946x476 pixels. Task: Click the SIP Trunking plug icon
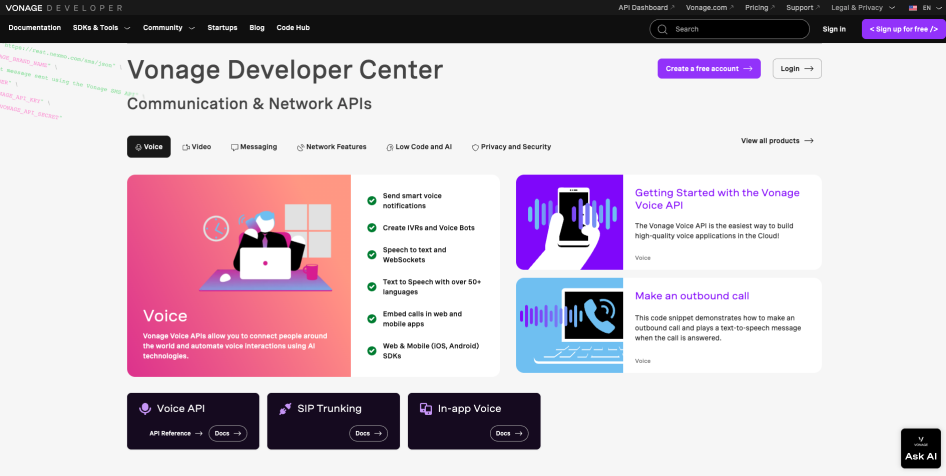tap(285, 408)
